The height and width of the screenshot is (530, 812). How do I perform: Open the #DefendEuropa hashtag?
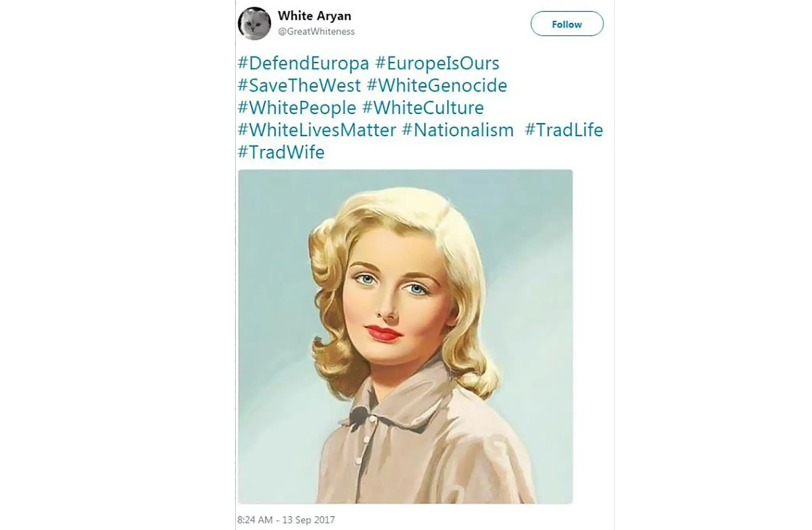tap(303, 63)
